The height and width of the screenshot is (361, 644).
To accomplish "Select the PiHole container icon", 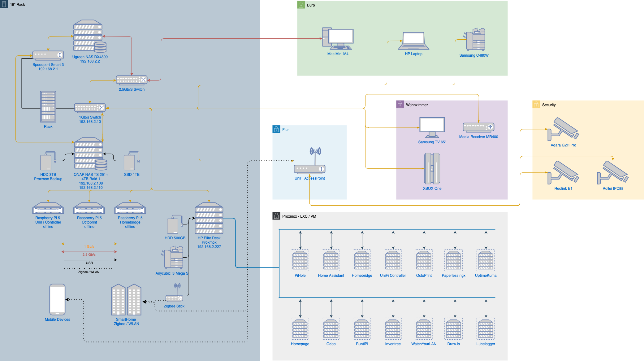I will pos(300,260).
